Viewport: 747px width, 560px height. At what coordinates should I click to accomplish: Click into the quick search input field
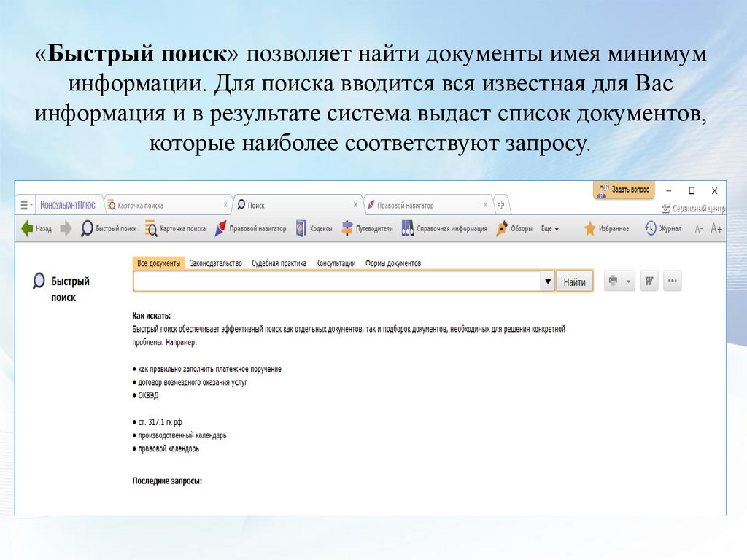337,281
